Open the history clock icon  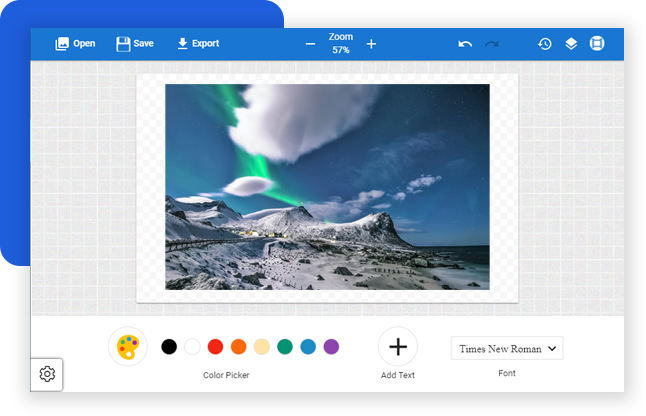(545, 44)
